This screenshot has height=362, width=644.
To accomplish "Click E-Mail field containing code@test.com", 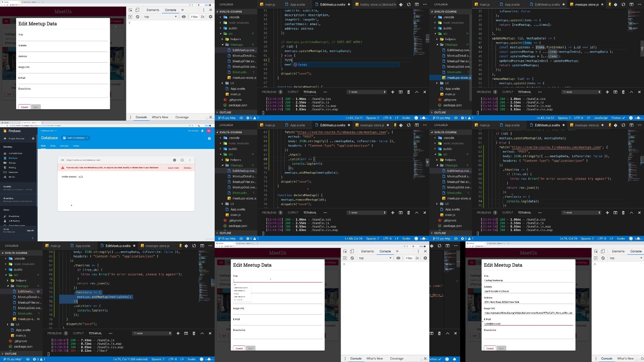I will click(x=528, y=323).
